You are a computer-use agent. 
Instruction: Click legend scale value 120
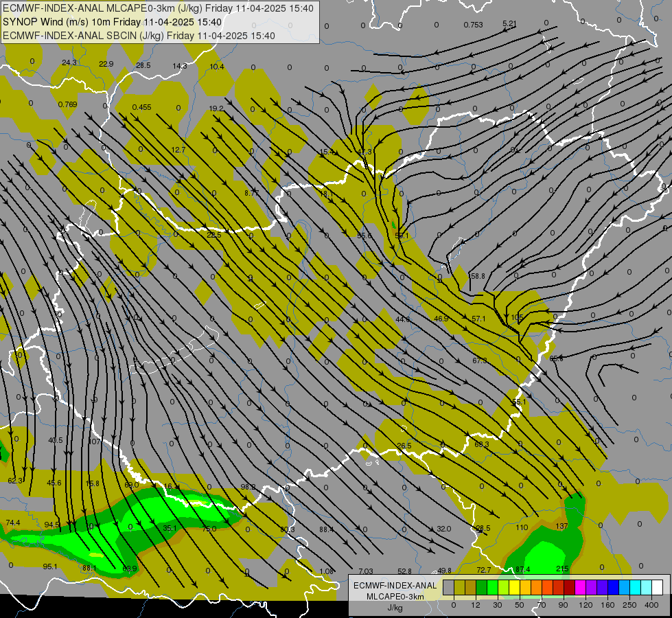pos(586,605)
